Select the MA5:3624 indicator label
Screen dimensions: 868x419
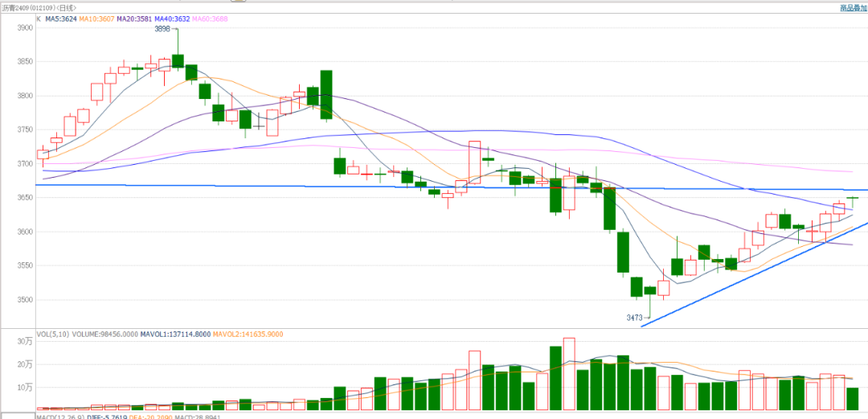coord(61,18)
